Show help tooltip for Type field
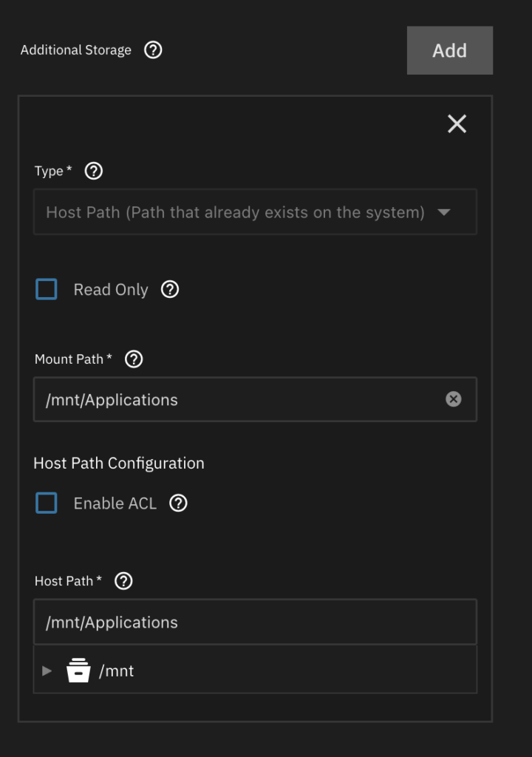The height and width of the screenshot is (757, 532). click(94, 171)
